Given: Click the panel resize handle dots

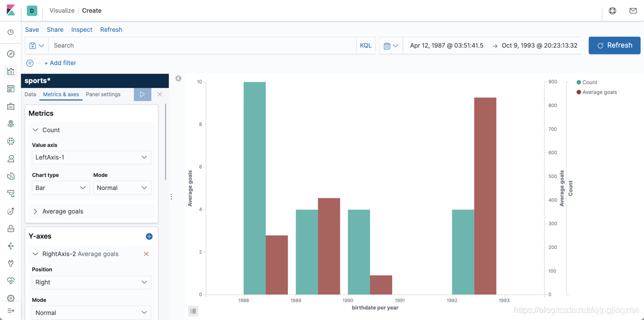Looking at the screenshot, I should click(172, 197).
